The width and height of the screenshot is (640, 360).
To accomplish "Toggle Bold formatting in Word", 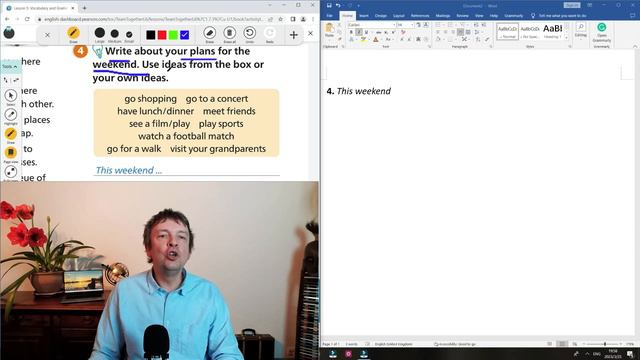I will pos(351,32).
